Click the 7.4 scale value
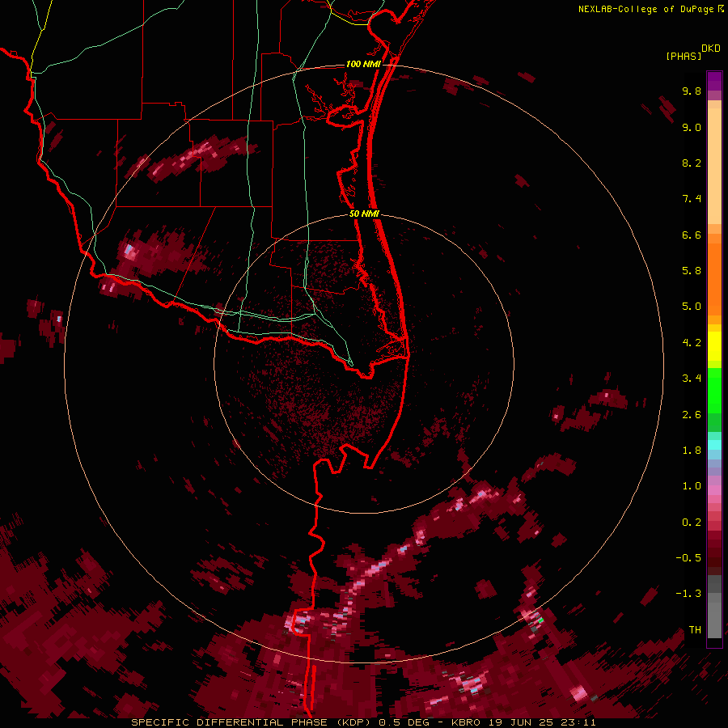This screenshot has width=728, height=728. click(x=692, y=199)
